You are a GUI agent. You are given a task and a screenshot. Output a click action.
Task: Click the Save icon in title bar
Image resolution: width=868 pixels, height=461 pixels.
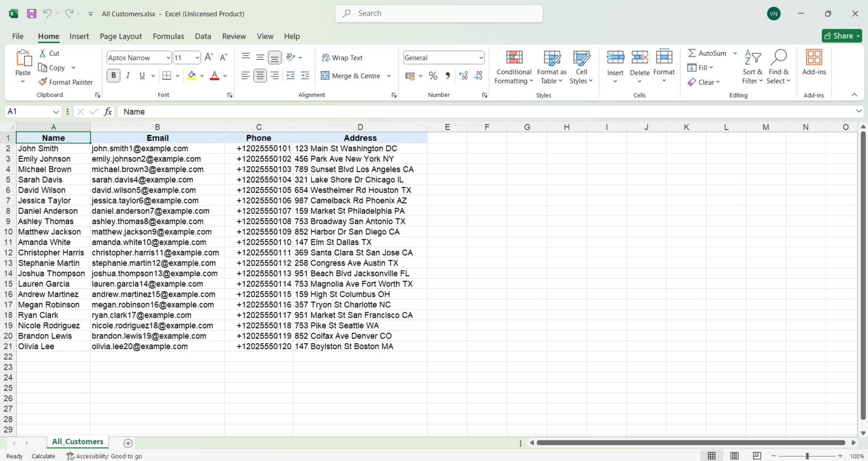(x=31, y=14)
